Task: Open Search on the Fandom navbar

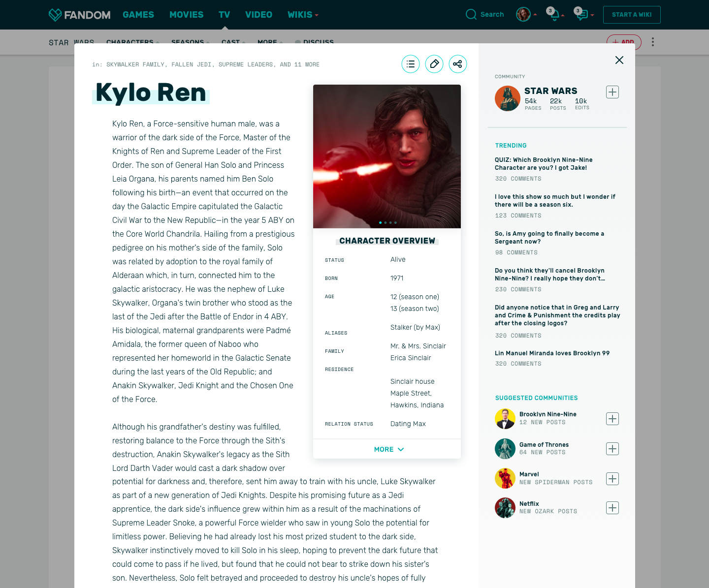Action: click(x=484, y=14)
